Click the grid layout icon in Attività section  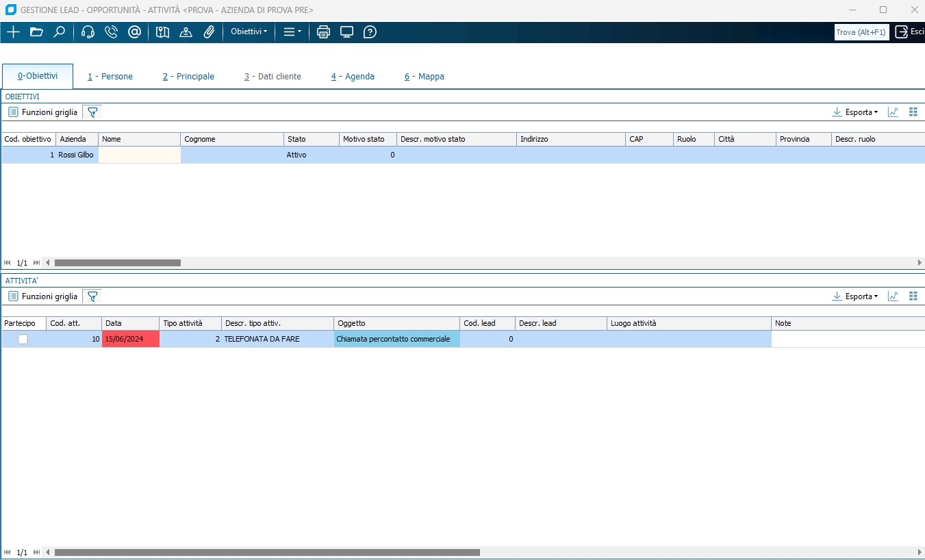pyautogui.click(x=913, y=296)
